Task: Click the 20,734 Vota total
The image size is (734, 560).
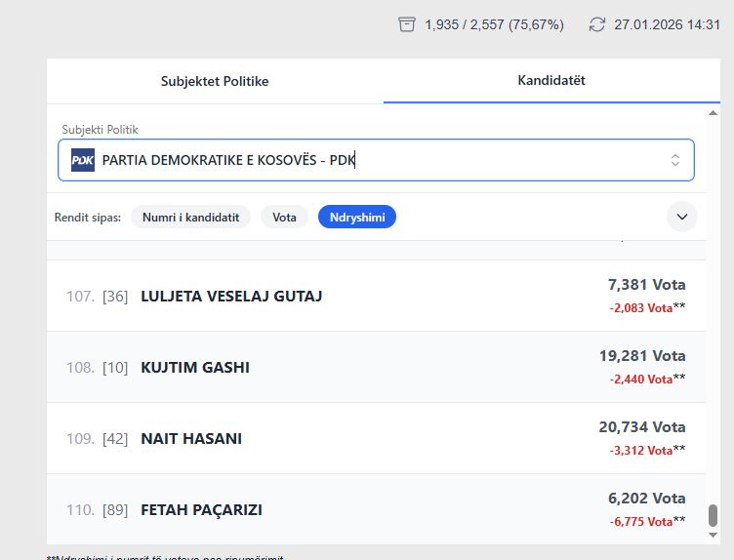Action: (x=641, y=427)
